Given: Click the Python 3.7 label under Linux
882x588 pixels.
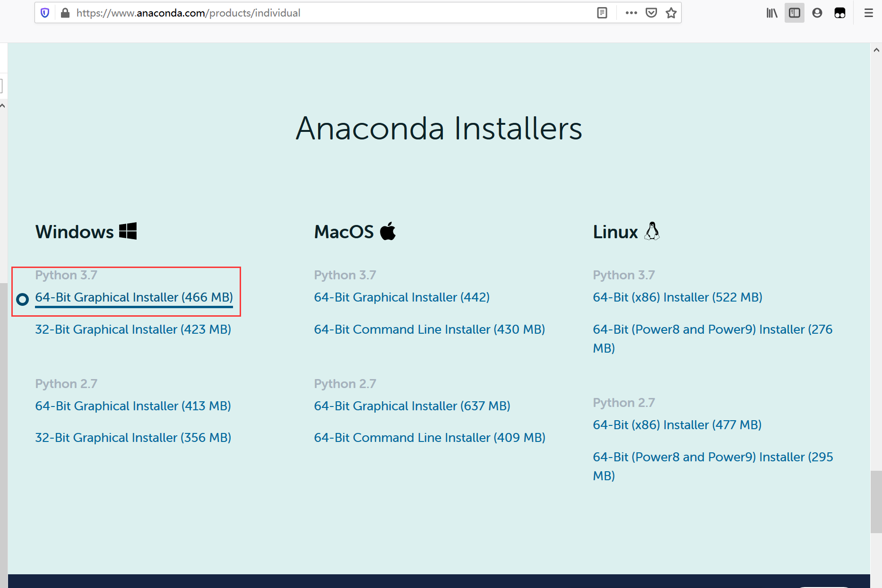Looking at the screenshot, I should (x=624, y=275).
